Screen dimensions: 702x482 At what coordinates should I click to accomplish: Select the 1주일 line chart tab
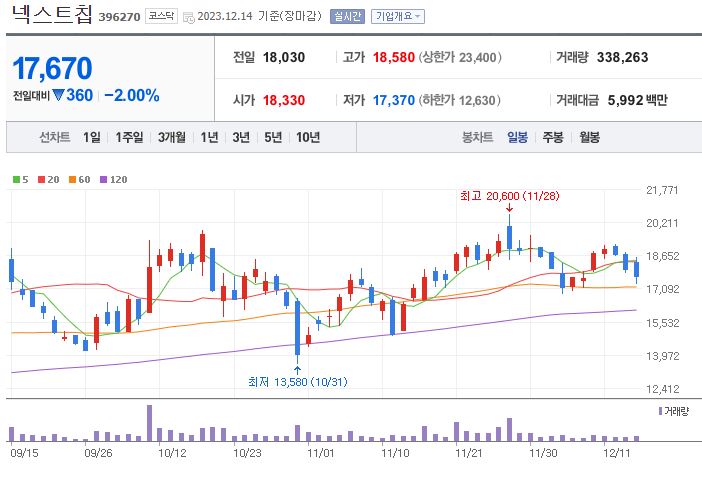(129, 137)
